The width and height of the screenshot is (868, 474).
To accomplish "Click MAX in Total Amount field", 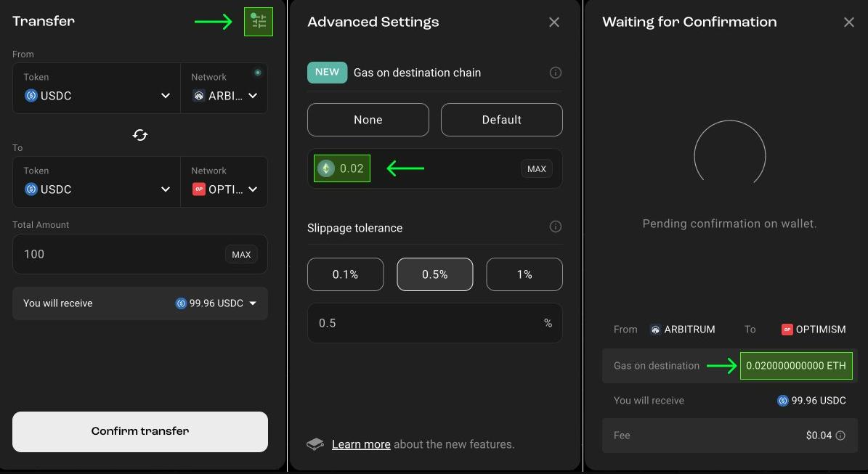I will pyautogui.click(x=241, y=255).
